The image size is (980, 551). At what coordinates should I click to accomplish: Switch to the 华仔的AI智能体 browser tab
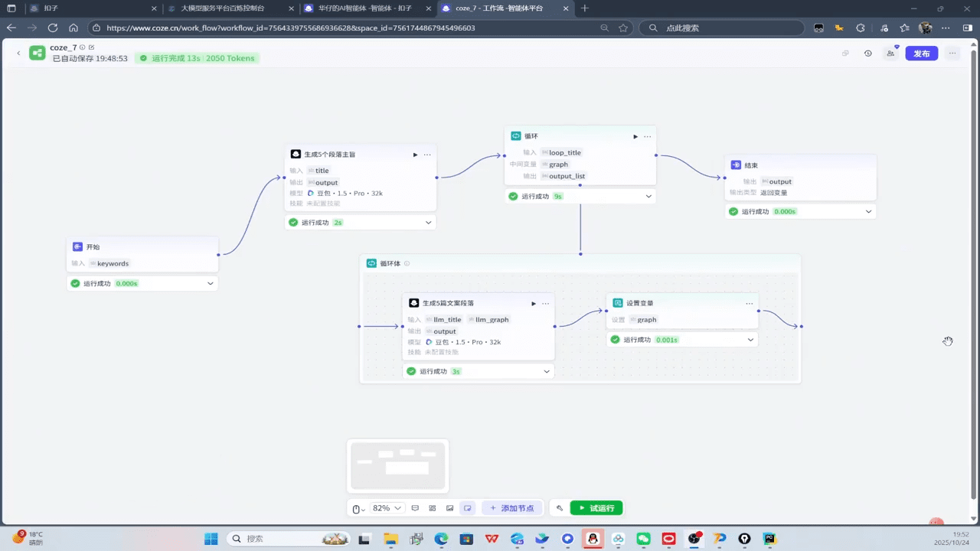point(364,8)
